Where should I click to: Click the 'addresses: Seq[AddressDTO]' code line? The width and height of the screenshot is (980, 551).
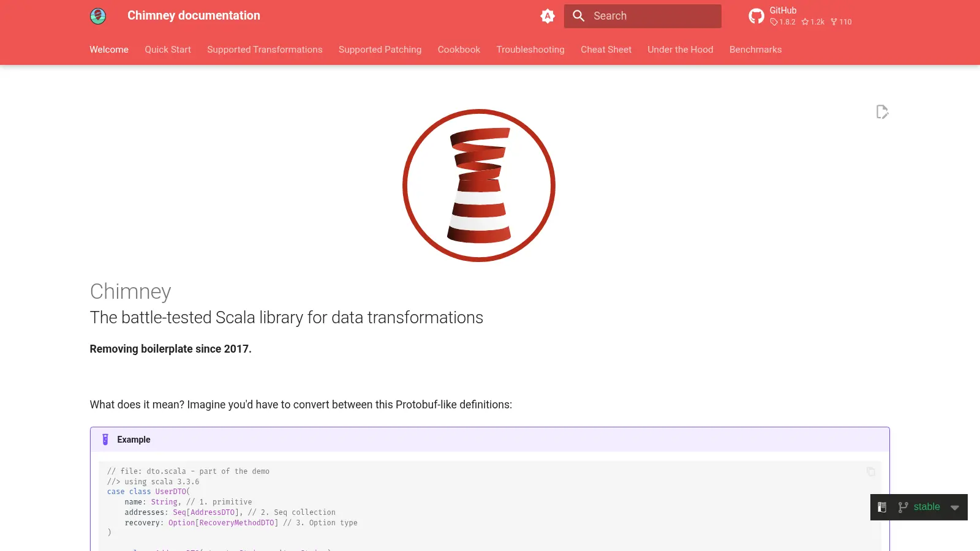230,512
